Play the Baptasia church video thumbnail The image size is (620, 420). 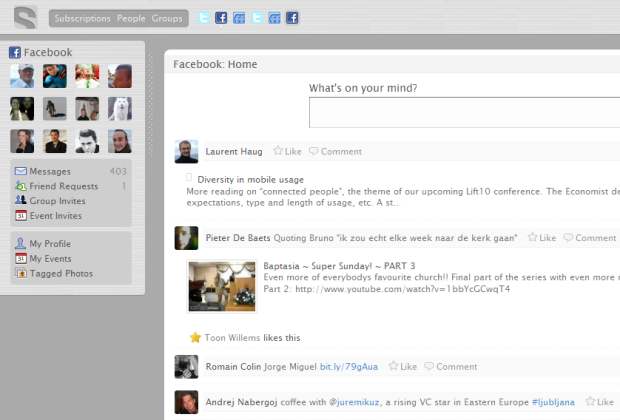pos(222,287)
